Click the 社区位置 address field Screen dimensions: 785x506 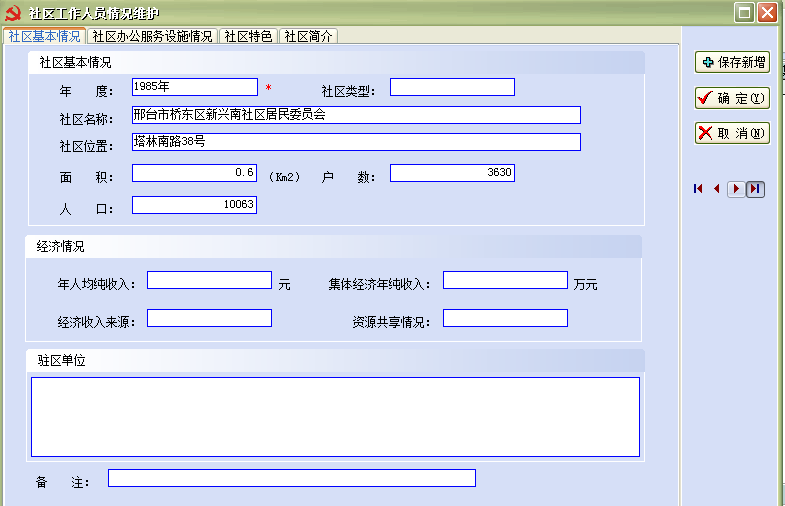[x=356, y=142]
